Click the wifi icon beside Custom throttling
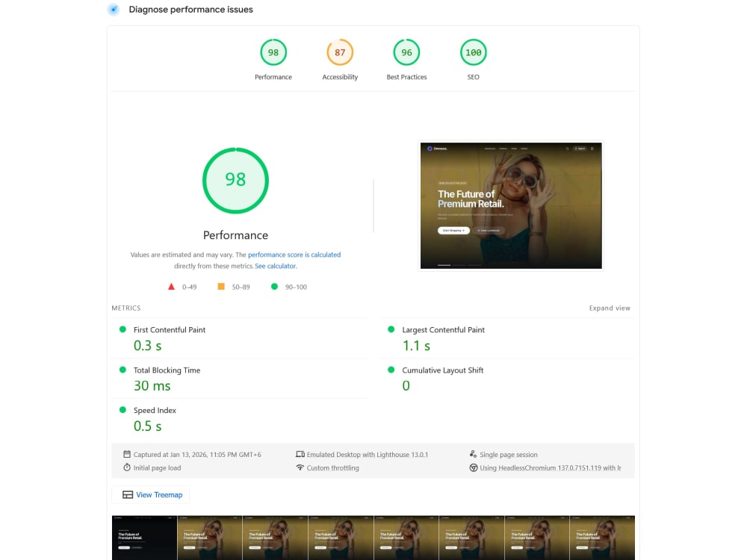Screen dimensions: 747x560 (x=300, y=467)
